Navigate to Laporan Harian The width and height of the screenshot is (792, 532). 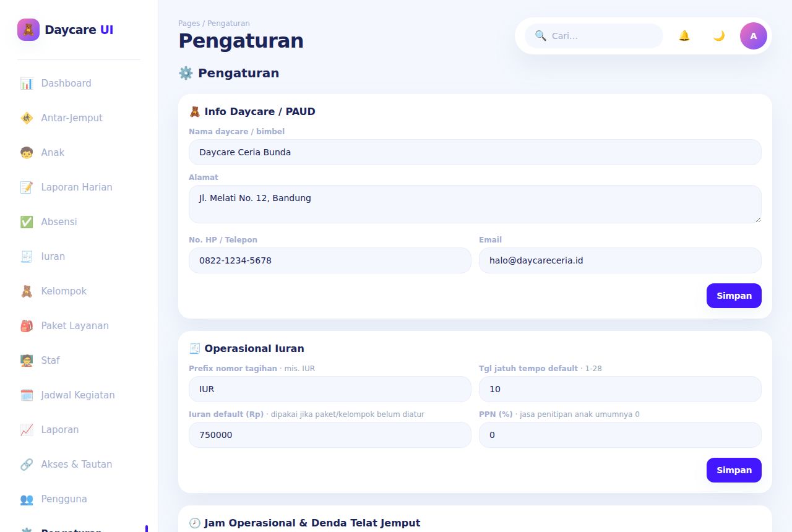(79, 187)
